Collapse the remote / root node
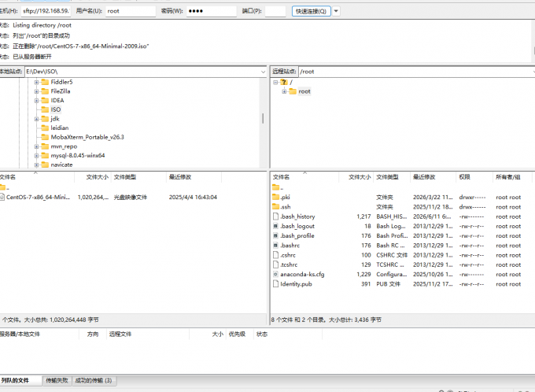The image size is (535, 392). pyautogui.click(x=275, y=82)
